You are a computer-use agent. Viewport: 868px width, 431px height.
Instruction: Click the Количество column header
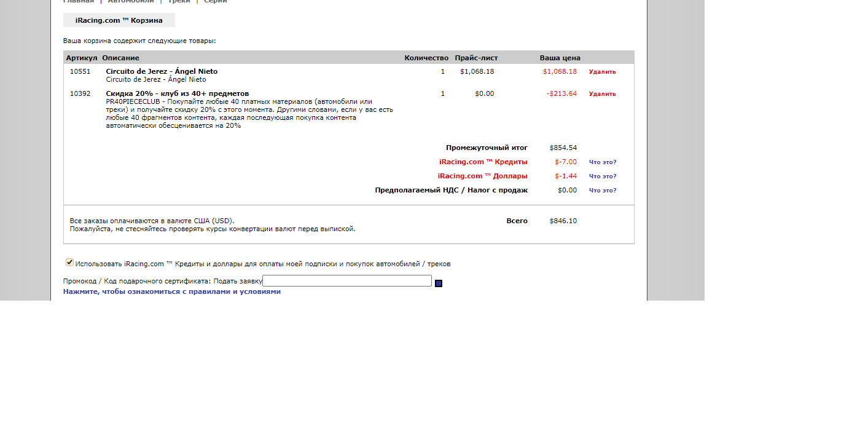coord(426,58)
